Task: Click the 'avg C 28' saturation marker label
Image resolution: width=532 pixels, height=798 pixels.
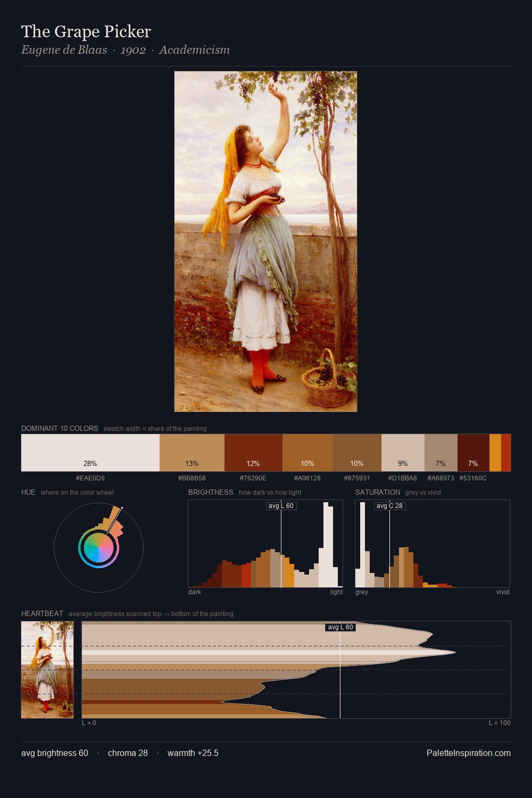Action: click(390, 506)
